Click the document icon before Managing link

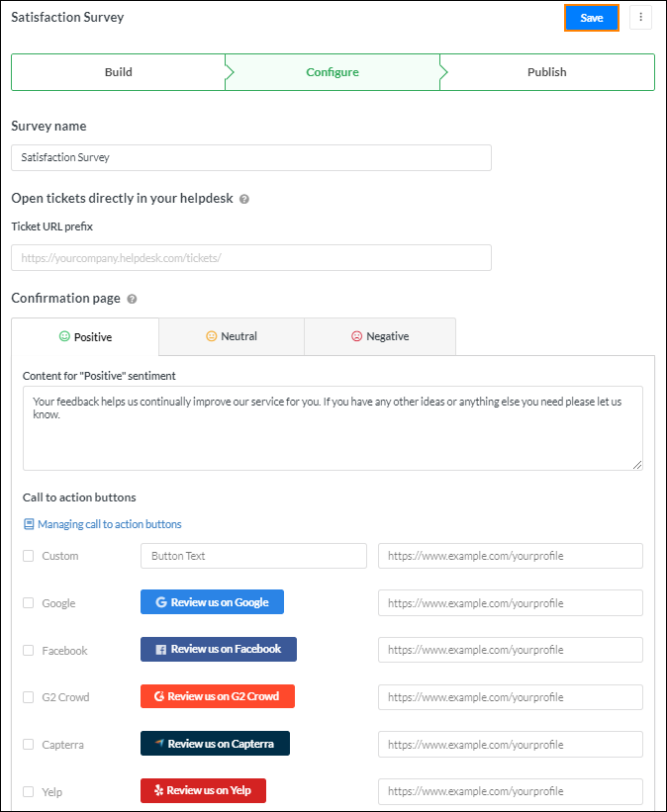point(29,524)
